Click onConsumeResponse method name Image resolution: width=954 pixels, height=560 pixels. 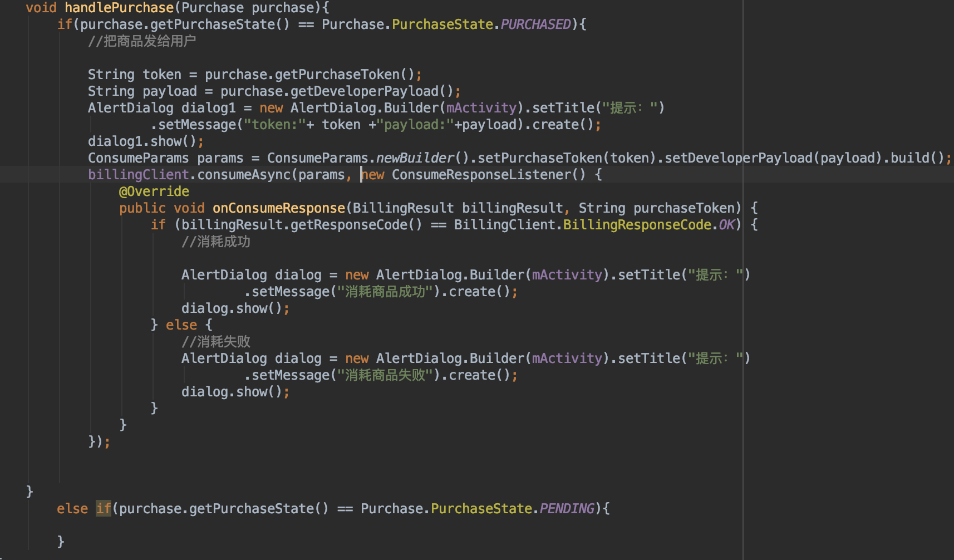click(279, 208)
